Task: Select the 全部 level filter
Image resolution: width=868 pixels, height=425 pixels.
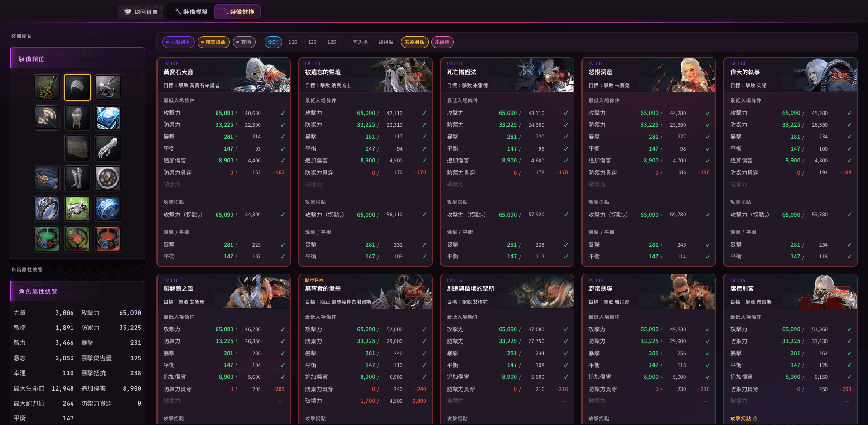Action: [x=273, y=42]
